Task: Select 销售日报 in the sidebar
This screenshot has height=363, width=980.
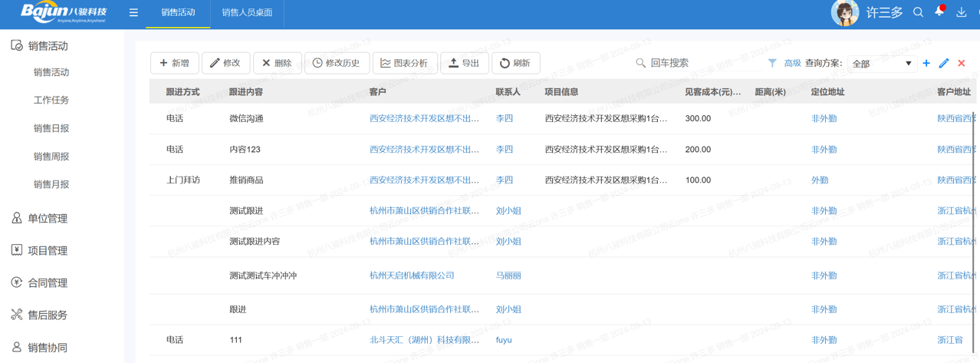Action: 51,128
